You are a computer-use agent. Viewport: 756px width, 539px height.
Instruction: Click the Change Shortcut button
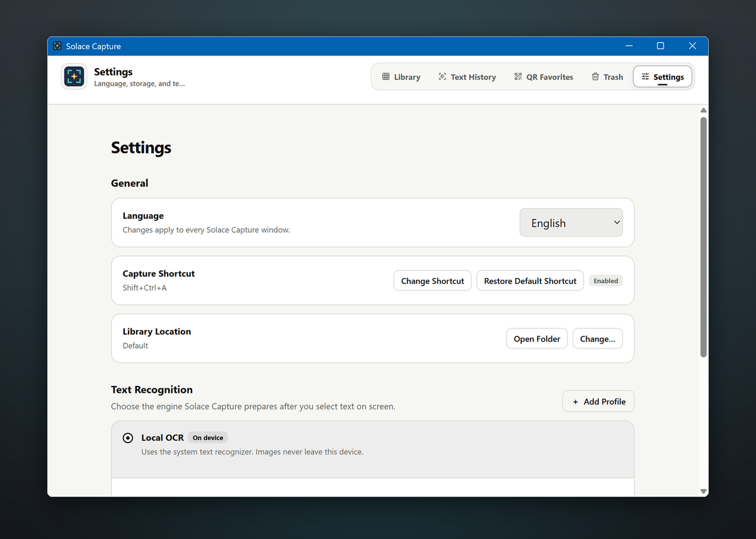pyautogui.click(x=432, y=281)
